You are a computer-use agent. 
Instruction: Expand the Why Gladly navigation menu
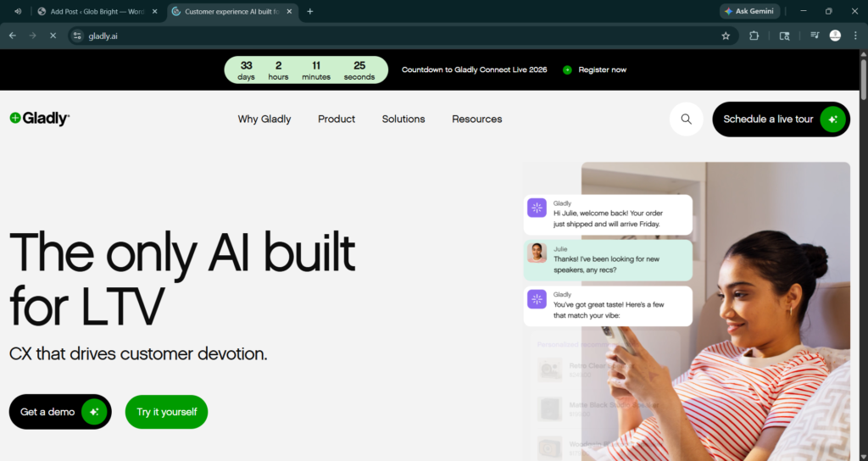264,119
